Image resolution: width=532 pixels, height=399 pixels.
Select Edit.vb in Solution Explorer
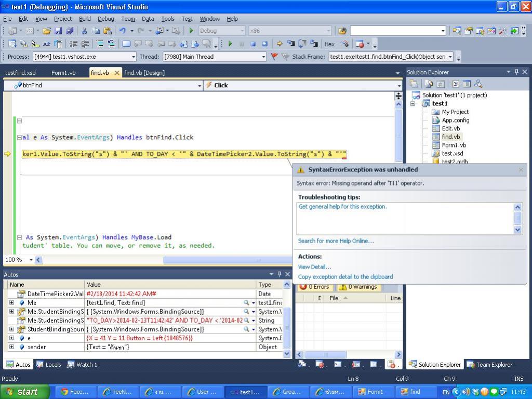450,129
